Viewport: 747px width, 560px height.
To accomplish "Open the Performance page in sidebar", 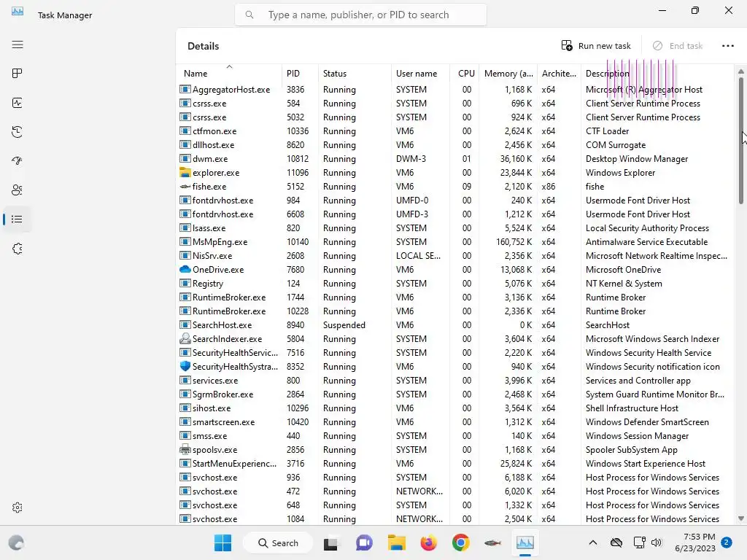I will click(18, 103).
